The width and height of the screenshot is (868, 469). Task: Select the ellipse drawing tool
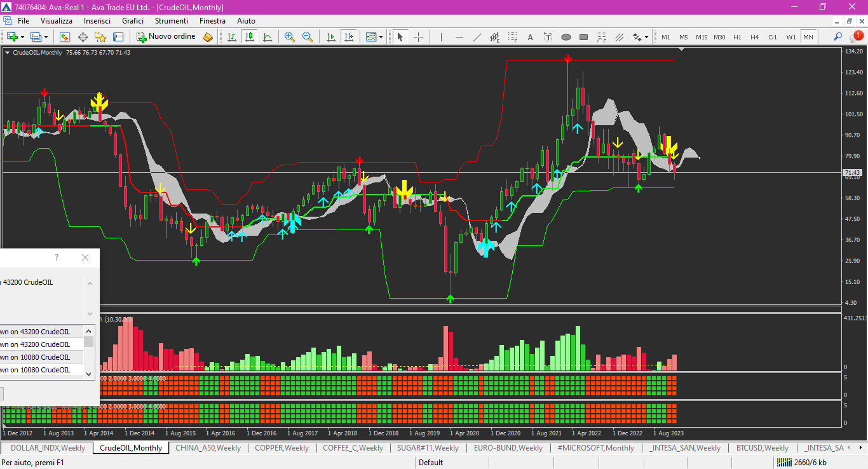566,37
